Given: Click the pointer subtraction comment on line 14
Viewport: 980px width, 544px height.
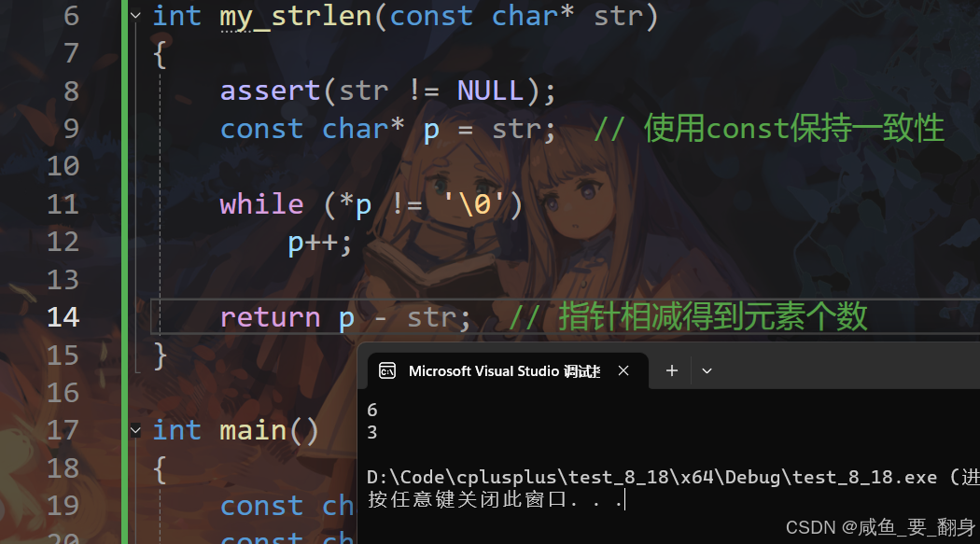Looking at the screenshot, I should pos(688,316).
